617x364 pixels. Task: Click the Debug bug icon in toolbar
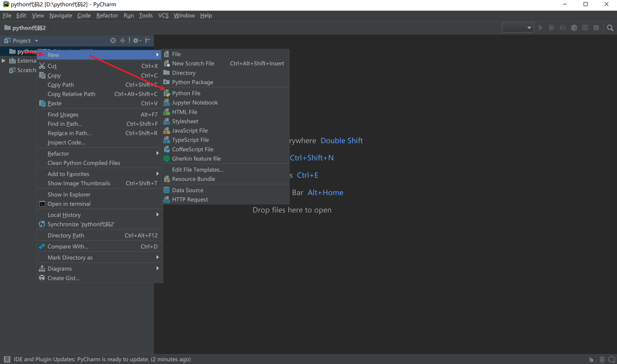click(551, 28)
